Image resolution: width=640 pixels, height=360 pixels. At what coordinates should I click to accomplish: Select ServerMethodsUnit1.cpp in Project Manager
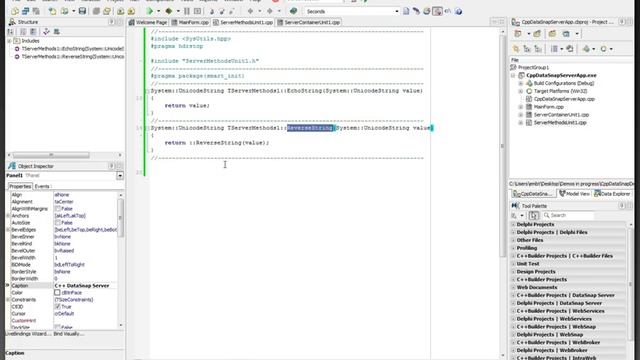(x=560, y=122)
